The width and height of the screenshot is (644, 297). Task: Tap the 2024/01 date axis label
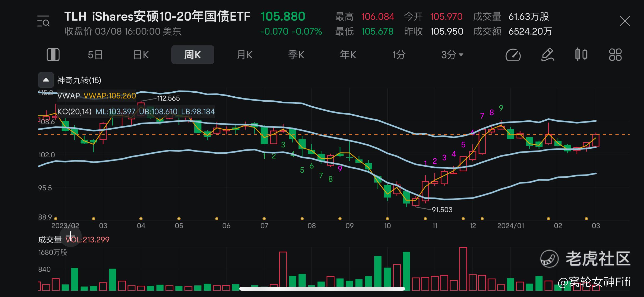coord(510,226)
